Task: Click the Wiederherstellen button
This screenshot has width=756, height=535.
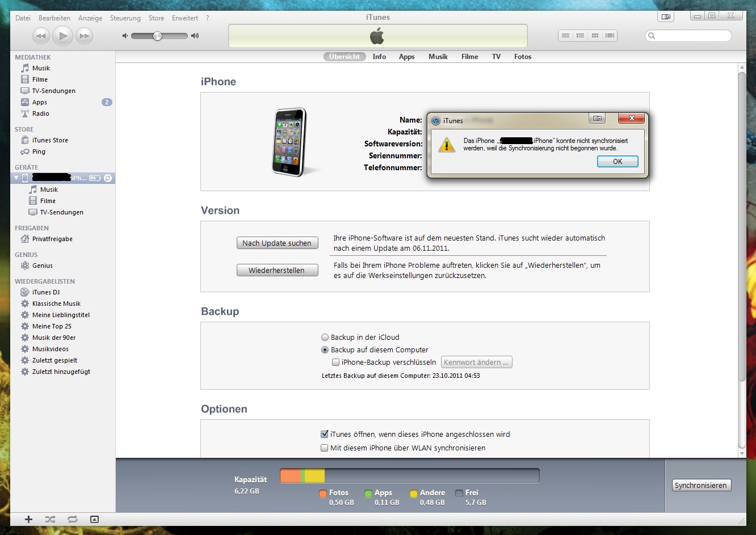Action: pos(277,270)
